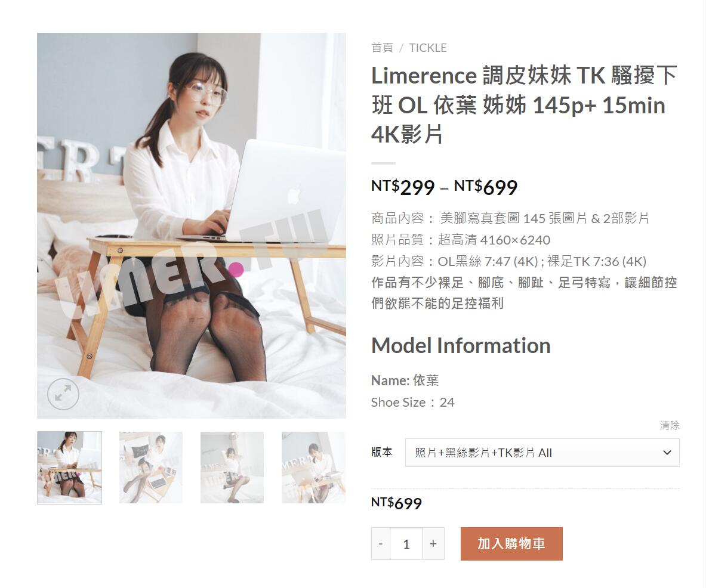Select the second product thumbnail
The height and width of the screenshot is (588, 706).
point(151,468)
